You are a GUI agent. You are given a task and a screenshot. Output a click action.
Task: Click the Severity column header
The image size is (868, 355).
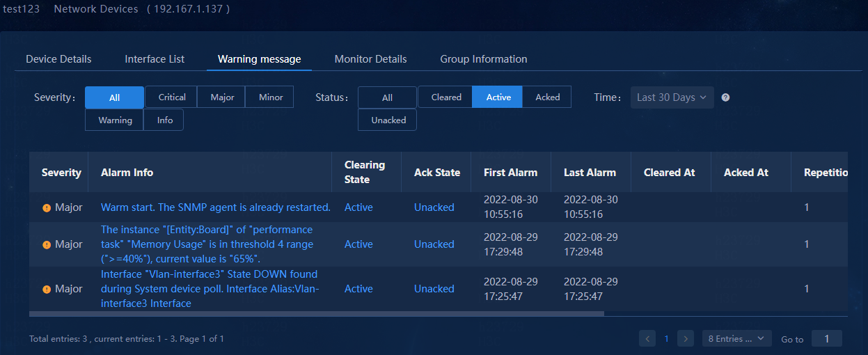[x=61, y=173]
